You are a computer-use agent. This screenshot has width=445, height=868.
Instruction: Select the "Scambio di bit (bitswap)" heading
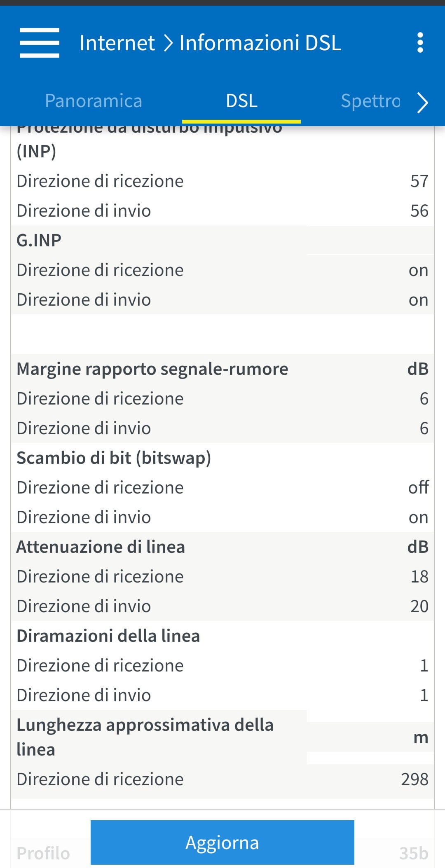114,458
